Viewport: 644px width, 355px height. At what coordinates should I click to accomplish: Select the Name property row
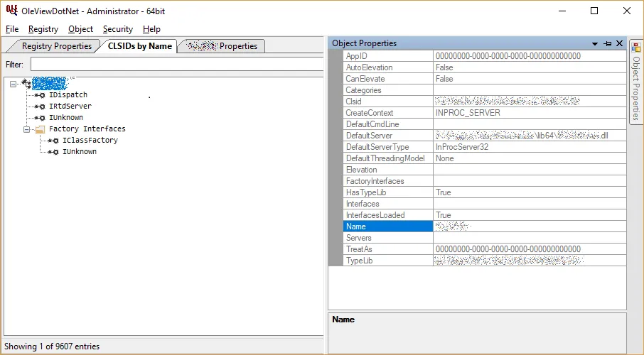pos(485,226)
